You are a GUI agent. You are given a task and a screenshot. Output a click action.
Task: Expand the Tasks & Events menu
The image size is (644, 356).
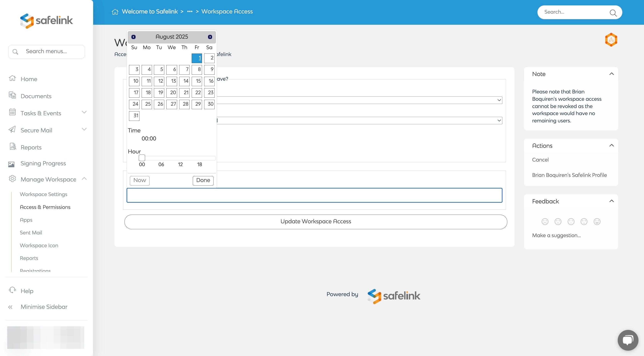(84, 112)
